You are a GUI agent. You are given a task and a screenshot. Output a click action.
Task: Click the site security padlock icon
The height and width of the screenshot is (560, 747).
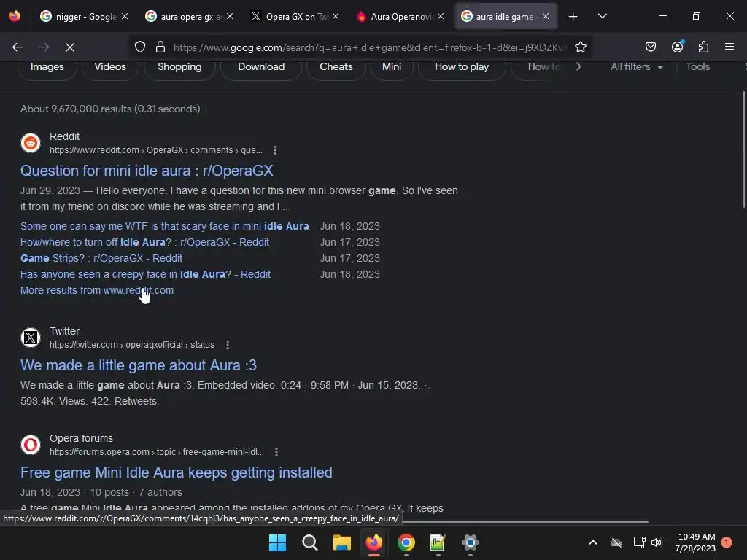click(x=160, y=47)
